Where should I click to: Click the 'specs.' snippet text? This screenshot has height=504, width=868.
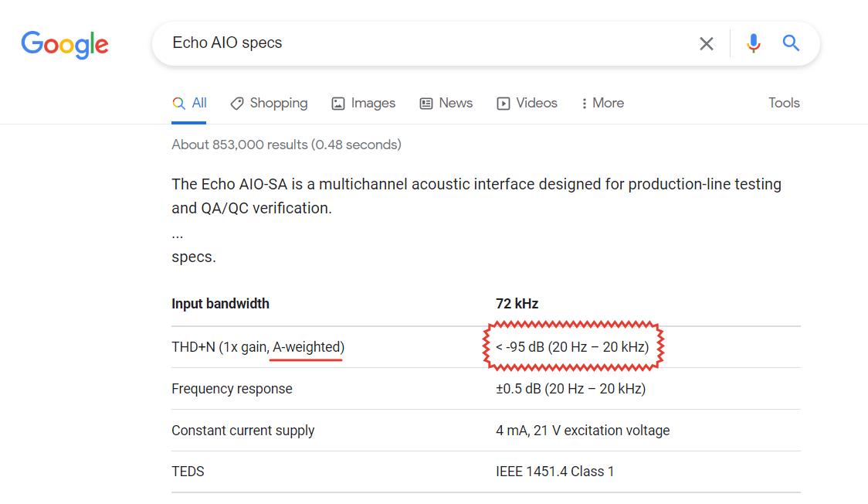194,257
